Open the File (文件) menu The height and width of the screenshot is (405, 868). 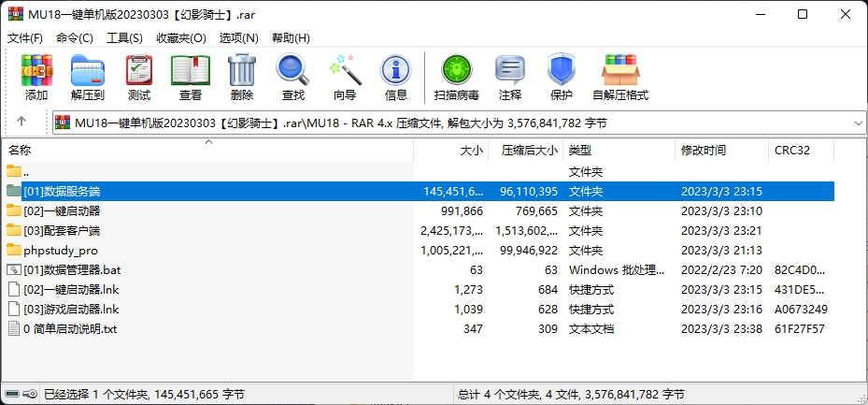25,38
